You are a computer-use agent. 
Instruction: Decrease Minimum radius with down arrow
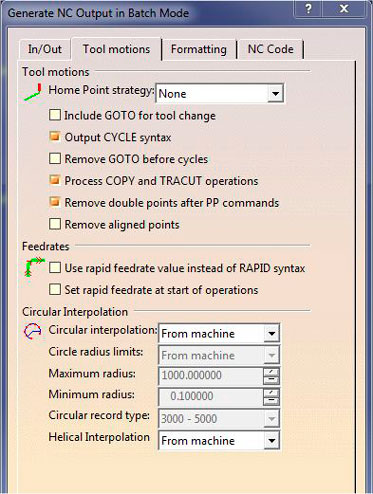271,401
